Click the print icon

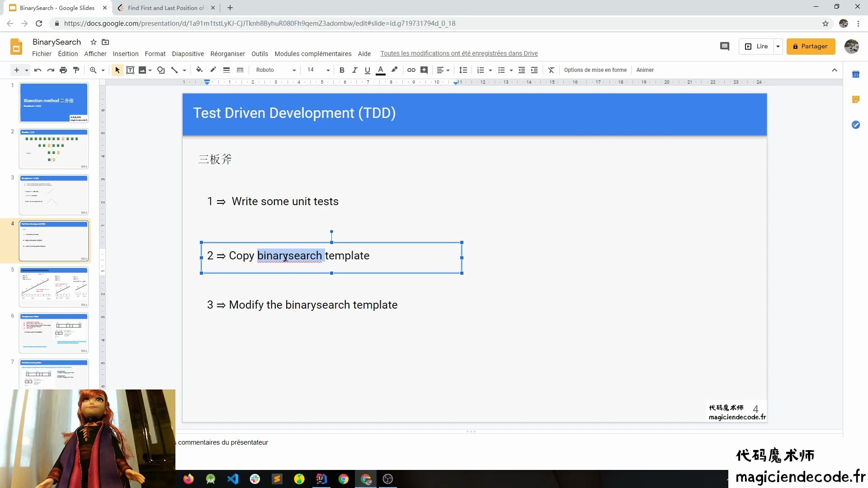coord(63,70)
